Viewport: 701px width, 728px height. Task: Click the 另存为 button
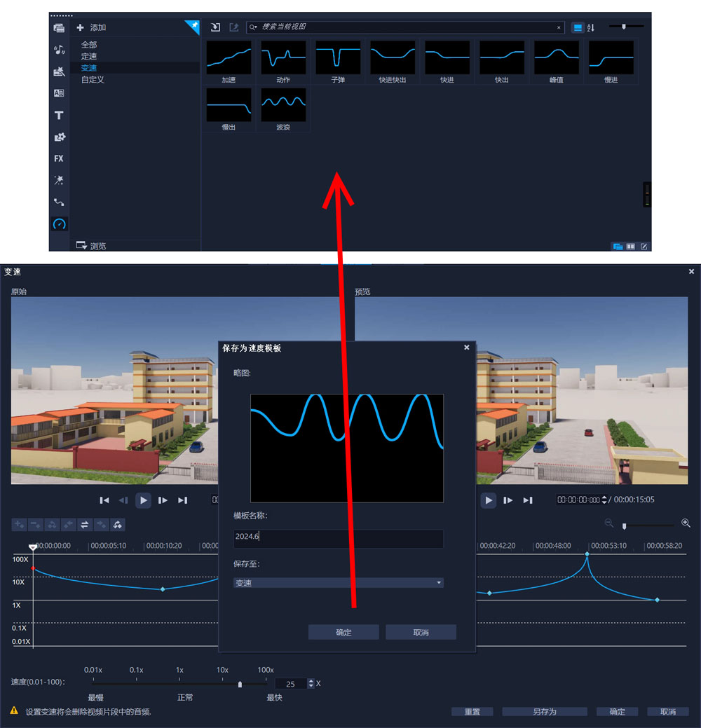(x=545, y=712)
